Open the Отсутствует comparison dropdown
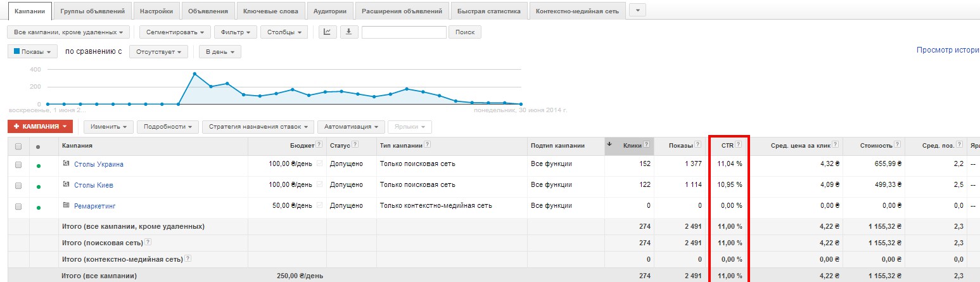Viewport: 980px width, 282px height. tap(158, 52)
